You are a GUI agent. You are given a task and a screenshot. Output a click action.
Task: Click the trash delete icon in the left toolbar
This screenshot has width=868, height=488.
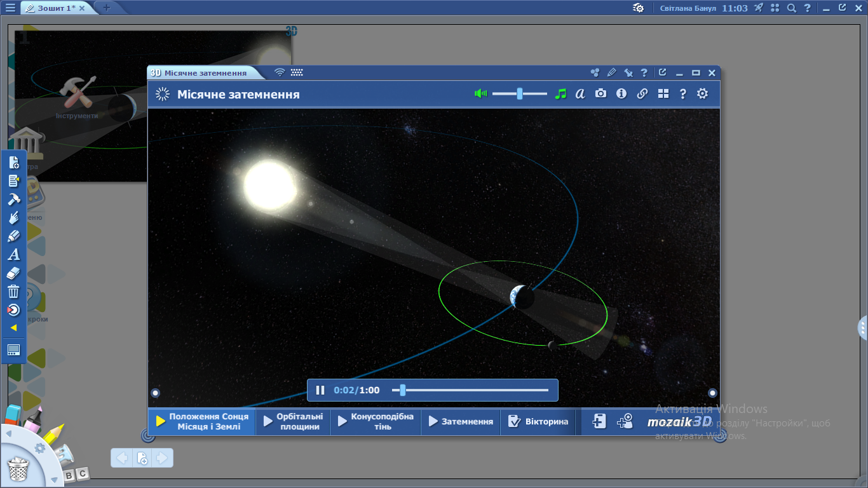(14, 292)
